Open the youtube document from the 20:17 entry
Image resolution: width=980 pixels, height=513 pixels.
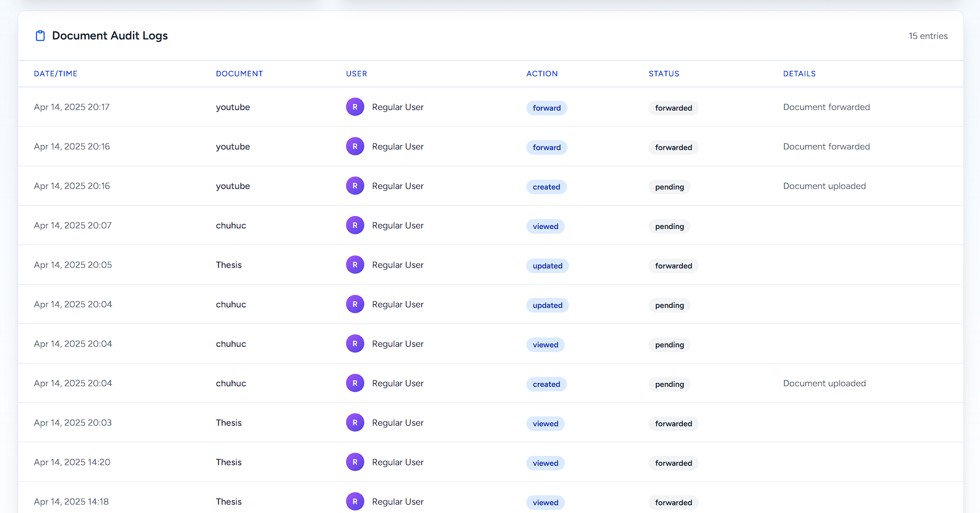233,107
